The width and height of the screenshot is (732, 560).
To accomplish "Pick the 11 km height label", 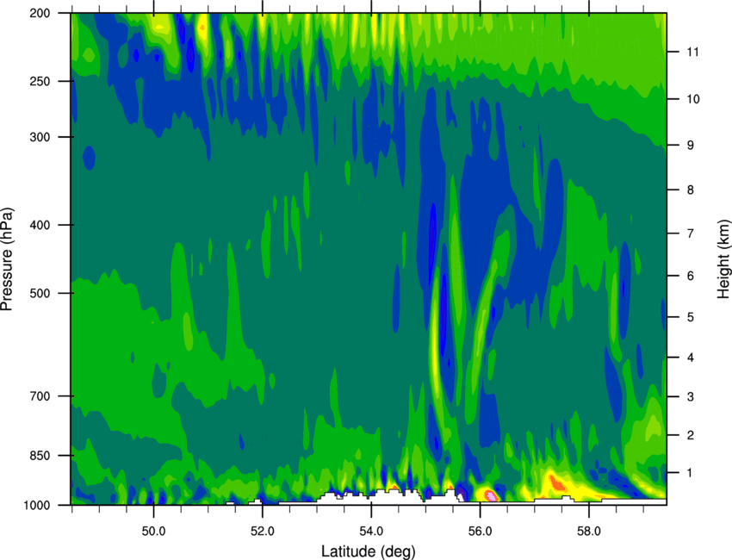I will [693, 52].
